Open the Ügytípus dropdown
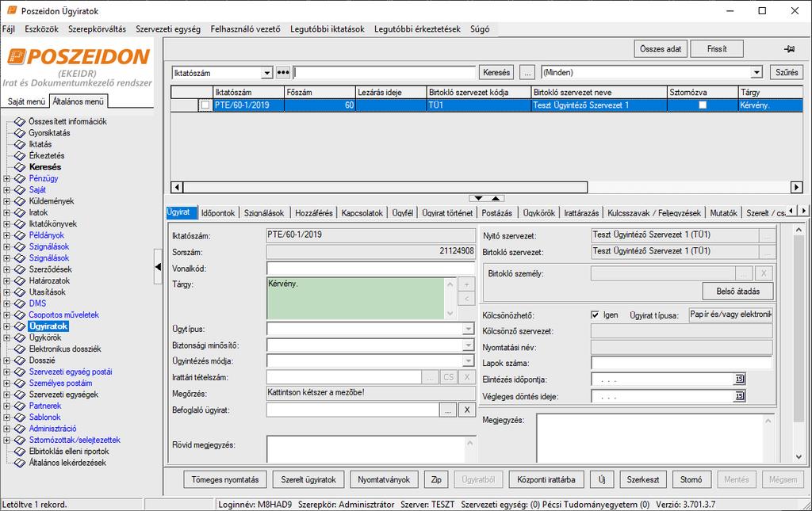The image size is (812, 511). coord(468,329)
